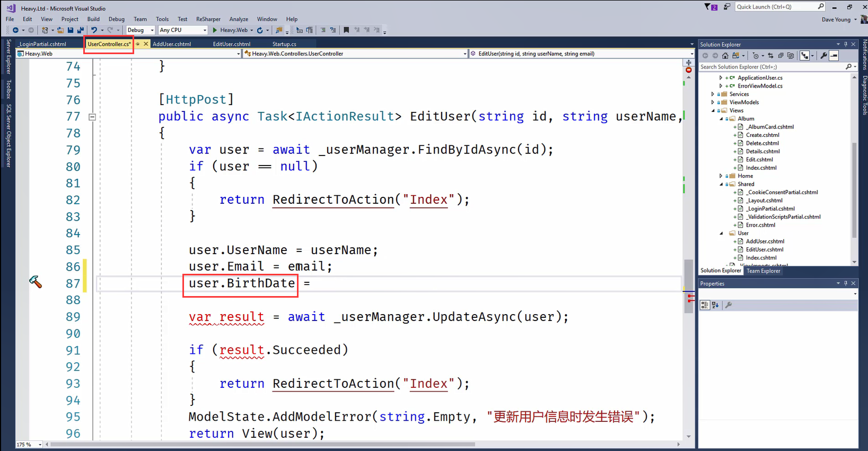The width and height of the screenshot is (868, 451).
Task: Toggle pin on UserController.cs tab
Action: (x=137, y=44)
